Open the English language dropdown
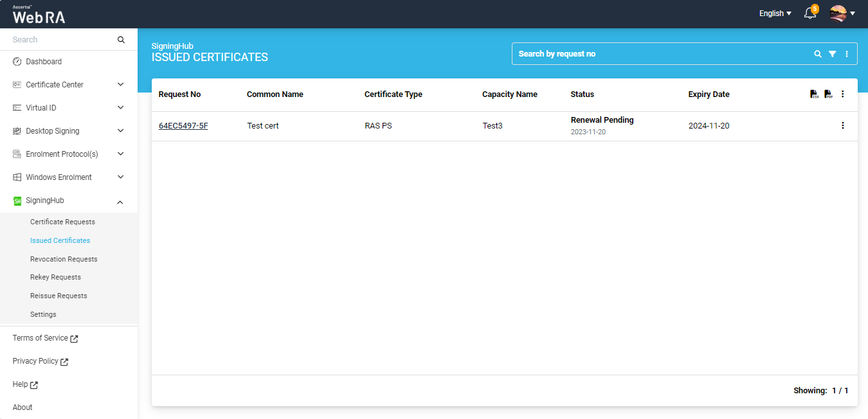This screenshot has width=868, height=419. pyautogui.click(x=775, y=13)
